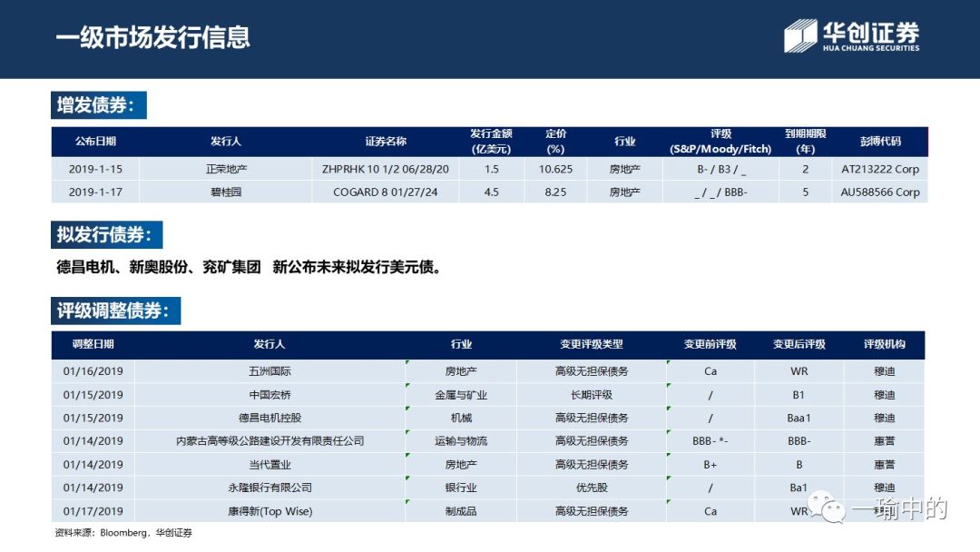The image size is (980, 552).
Task: Click industry cell 运输与物流
Action: point(461,440)
